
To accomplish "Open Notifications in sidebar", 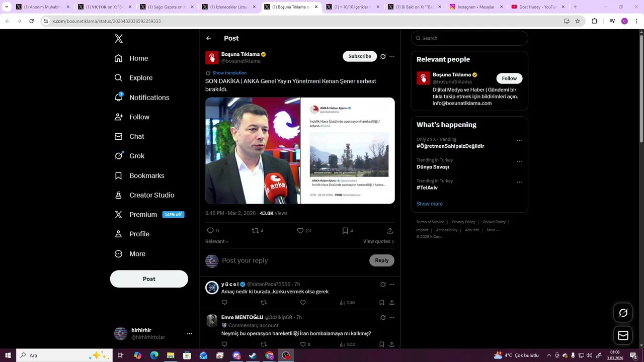I will pos(142,98).
